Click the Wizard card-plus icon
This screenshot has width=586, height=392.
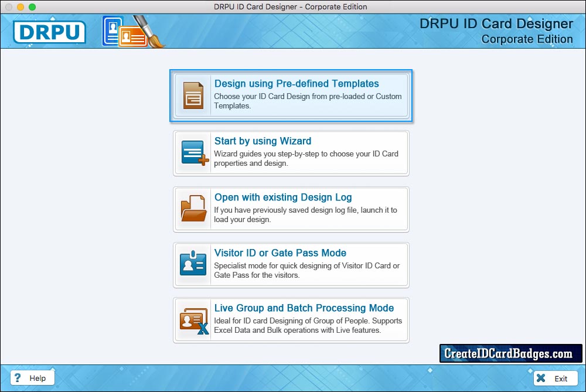click(x=195, y=153)
